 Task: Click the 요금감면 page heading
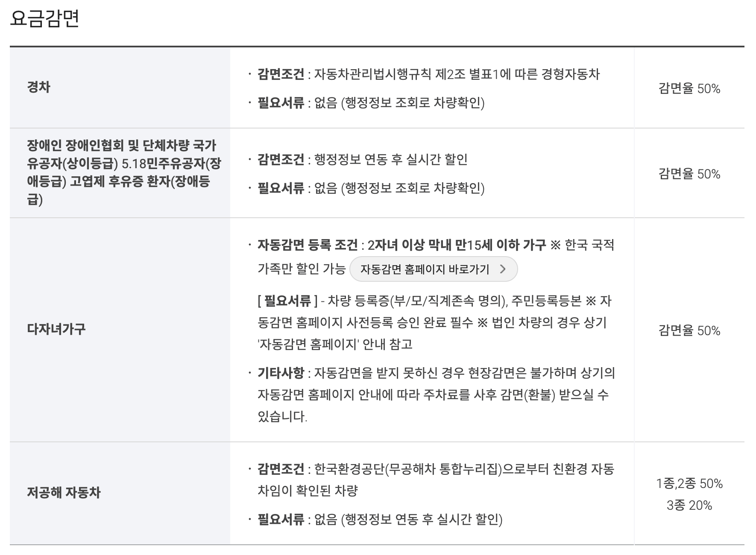(43, 17)
